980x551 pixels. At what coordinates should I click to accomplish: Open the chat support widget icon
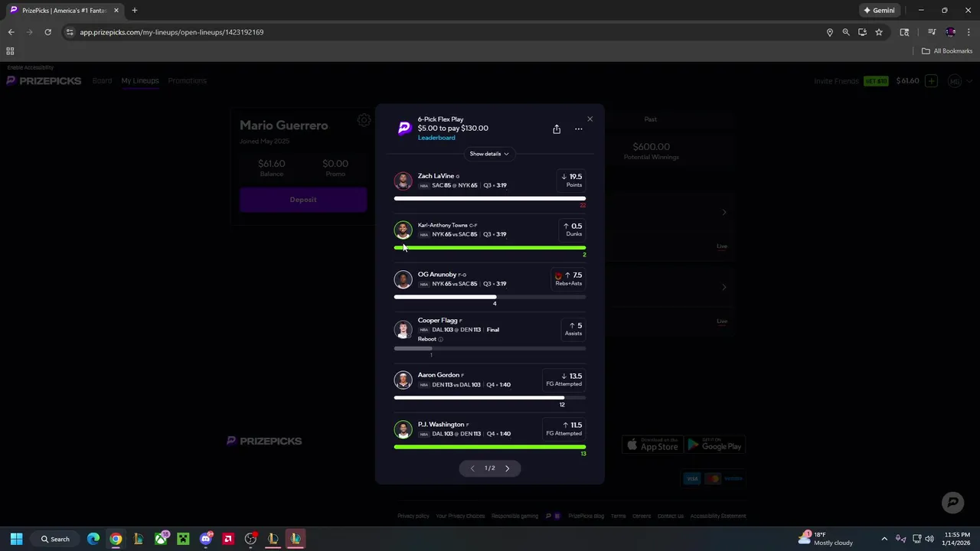[x=953, y=503]
